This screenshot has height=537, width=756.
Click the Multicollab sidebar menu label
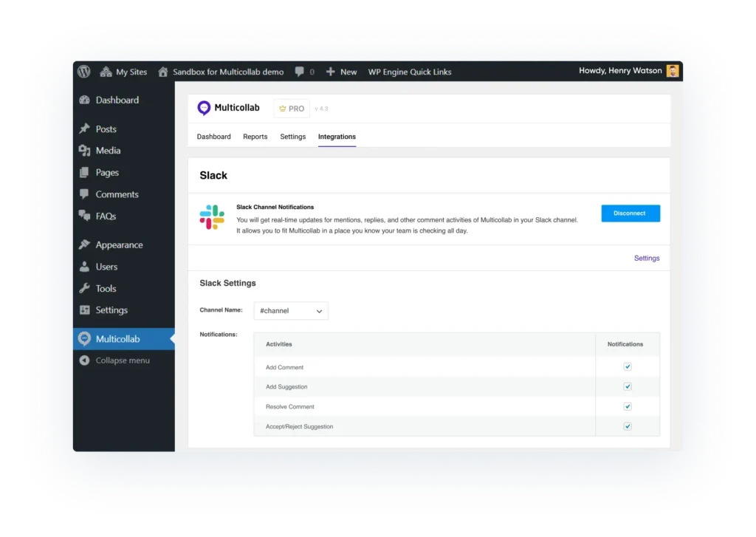click(x=117, y=339)
